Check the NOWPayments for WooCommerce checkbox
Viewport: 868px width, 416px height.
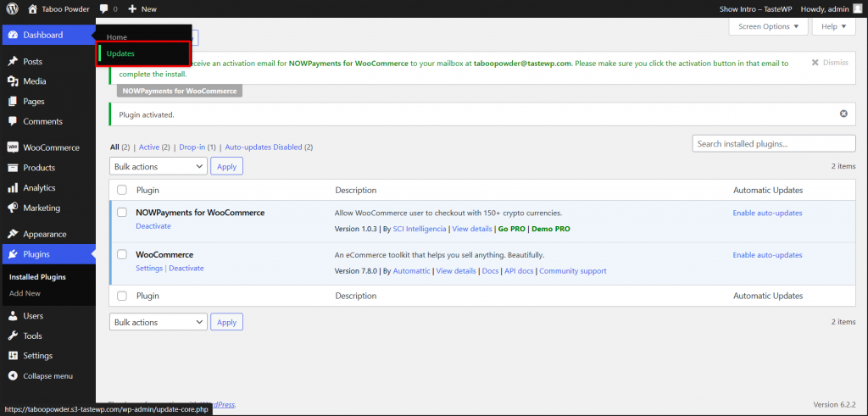pyautogui.click(x=122, y=213)
